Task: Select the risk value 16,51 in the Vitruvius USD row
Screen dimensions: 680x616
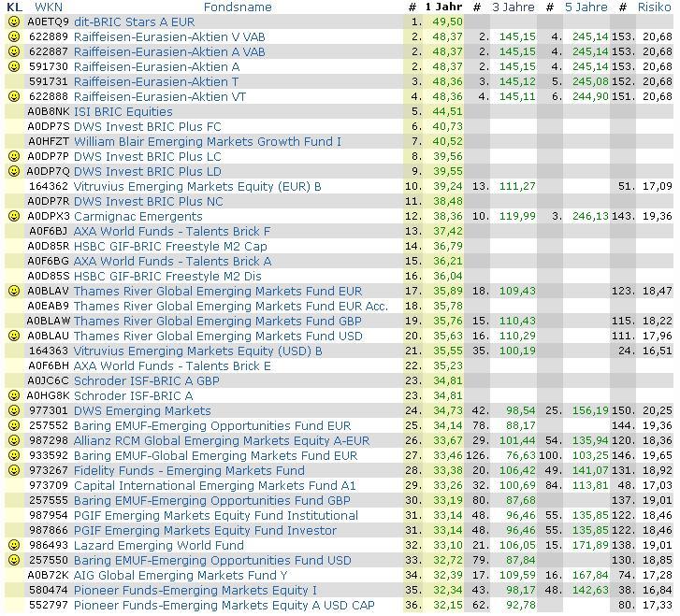Action: click(657, 351)
